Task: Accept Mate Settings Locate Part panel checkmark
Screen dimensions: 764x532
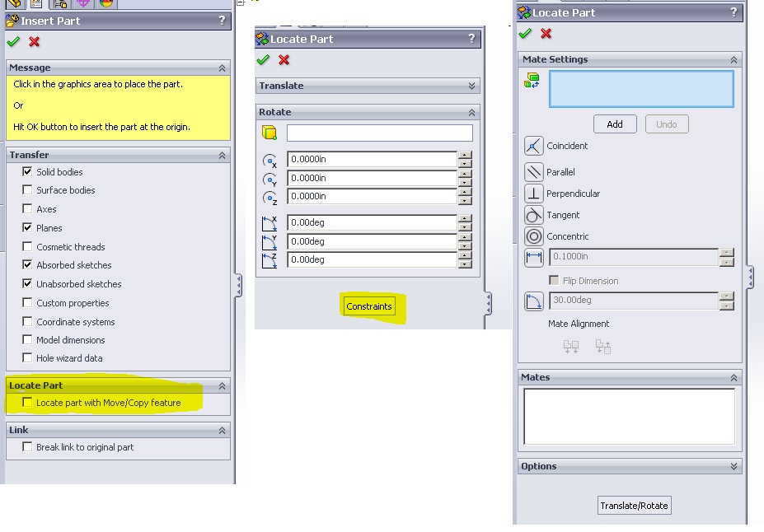Action: (525, 34)
